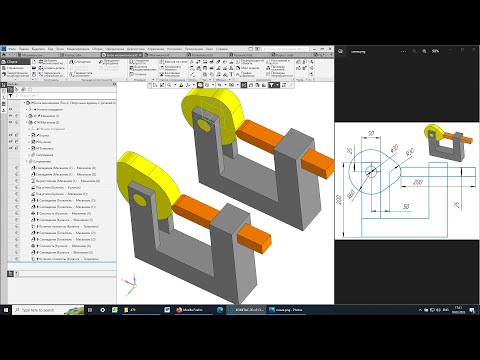The height and width of the screenshot is (360, 480).
Task: Click the МЦХ модели tool
Action: (247, 68)
